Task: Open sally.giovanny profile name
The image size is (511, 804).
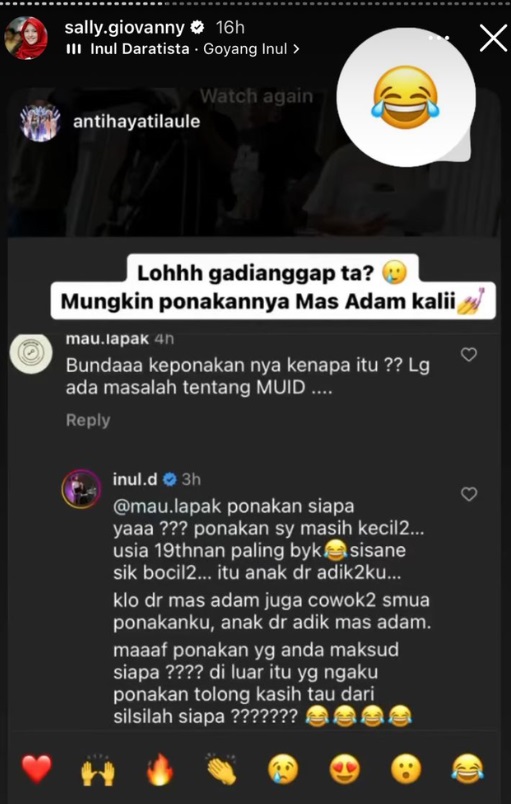Action: 125,28
